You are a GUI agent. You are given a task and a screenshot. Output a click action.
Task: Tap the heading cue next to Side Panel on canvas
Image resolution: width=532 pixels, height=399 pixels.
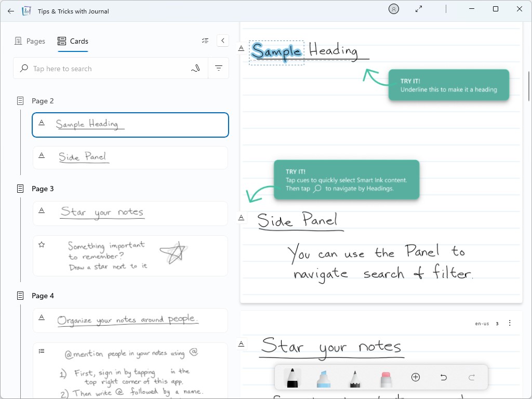point(241,218)
